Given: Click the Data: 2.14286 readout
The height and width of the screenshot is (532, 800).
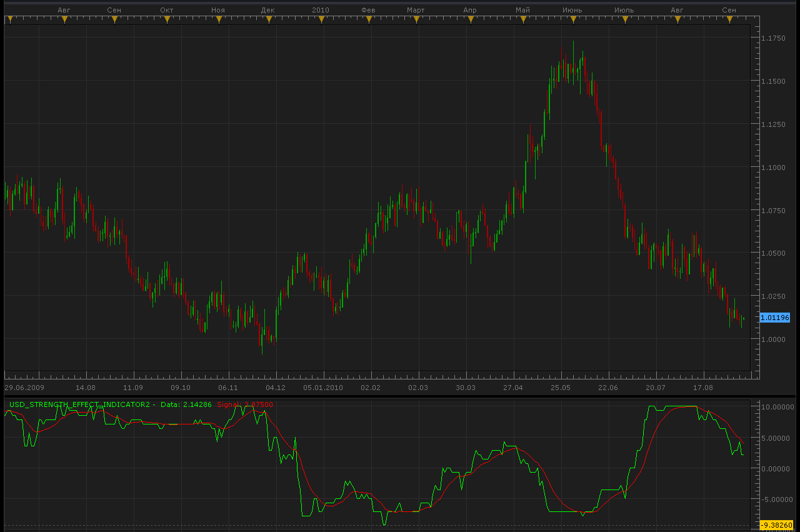Looking at the screenshot, I should point(187,404).
